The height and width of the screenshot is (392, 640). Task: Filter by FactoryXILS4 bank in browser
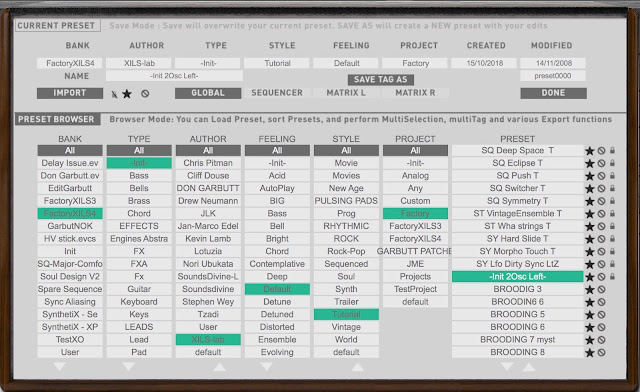point(70,214)
